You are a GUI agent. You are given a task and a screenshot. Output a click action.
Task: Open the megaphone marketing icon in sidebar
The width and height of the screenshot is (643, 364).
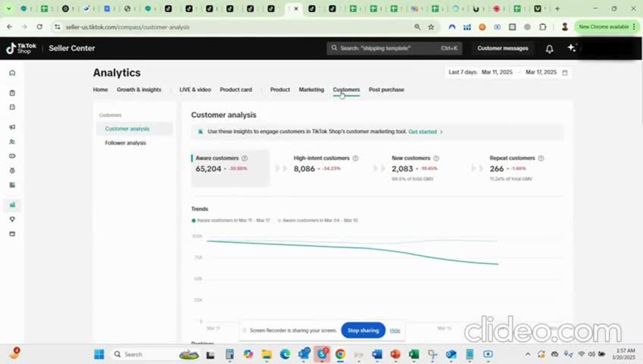pos(12,127)
